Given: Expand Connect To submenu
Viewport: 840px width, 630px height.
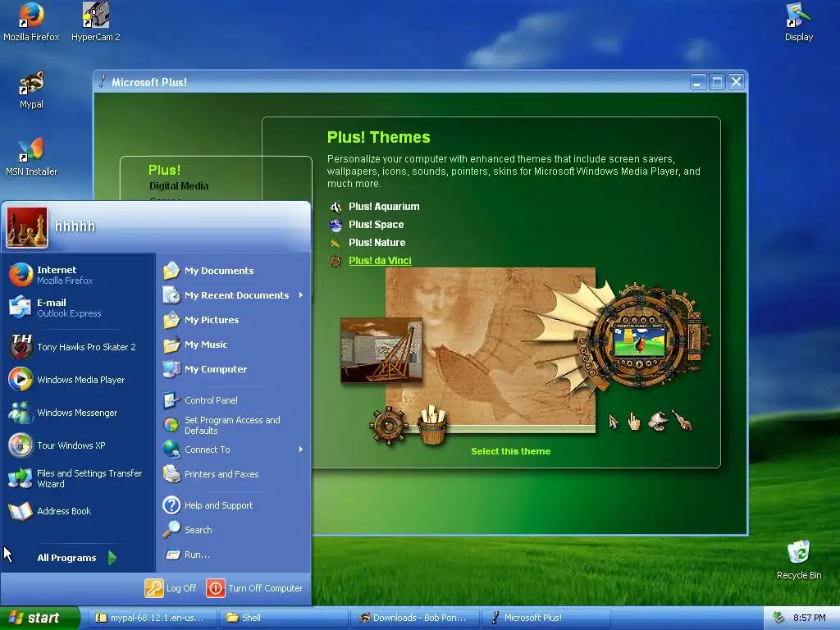Looking at the screenshot, I should click(233, 450).
